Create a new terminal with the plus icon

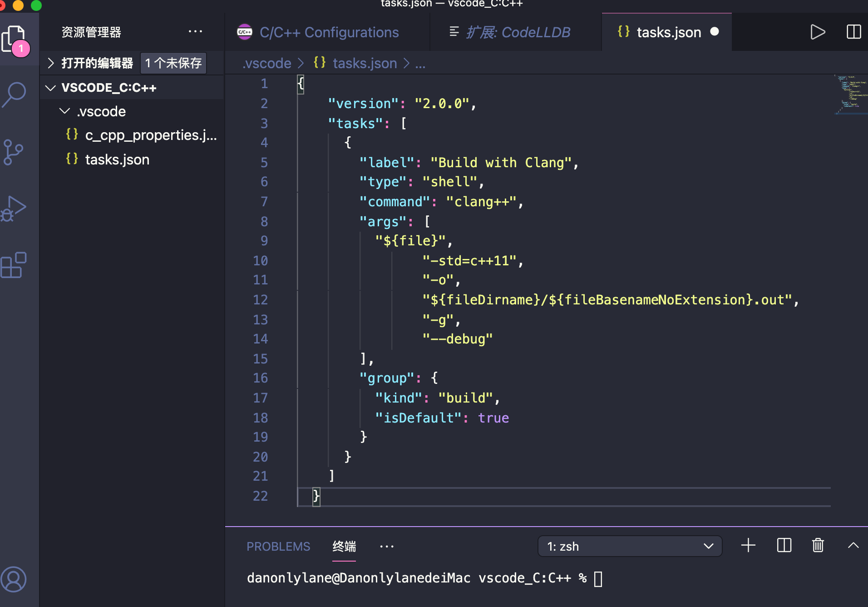pos(748,546)
